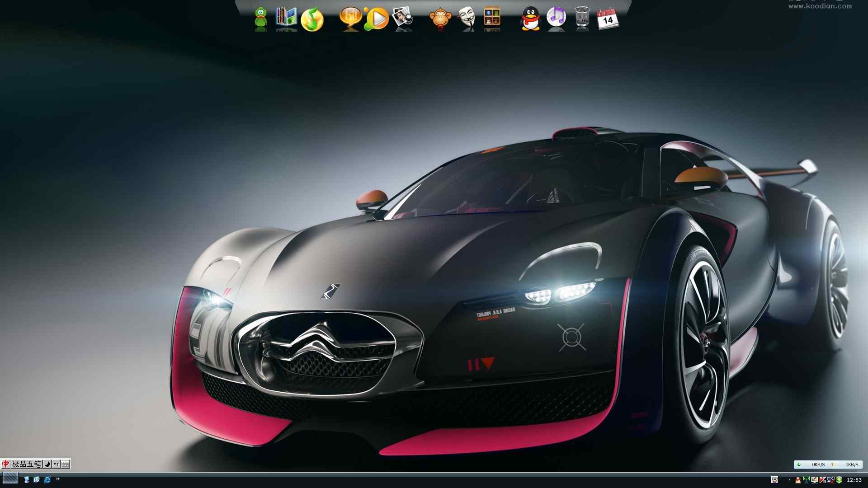Toggle punctuation mode in IME bar

click(57, 464)
